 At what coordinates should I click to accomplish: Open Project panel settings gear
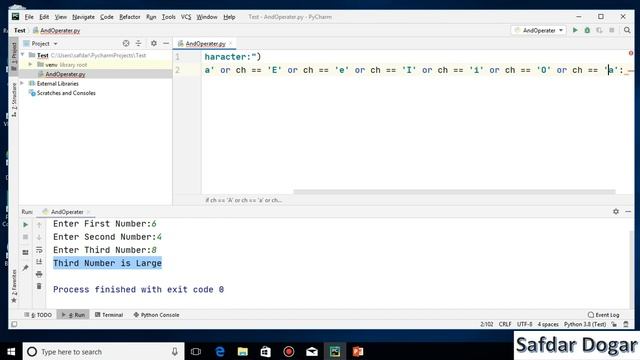point(153,43)
